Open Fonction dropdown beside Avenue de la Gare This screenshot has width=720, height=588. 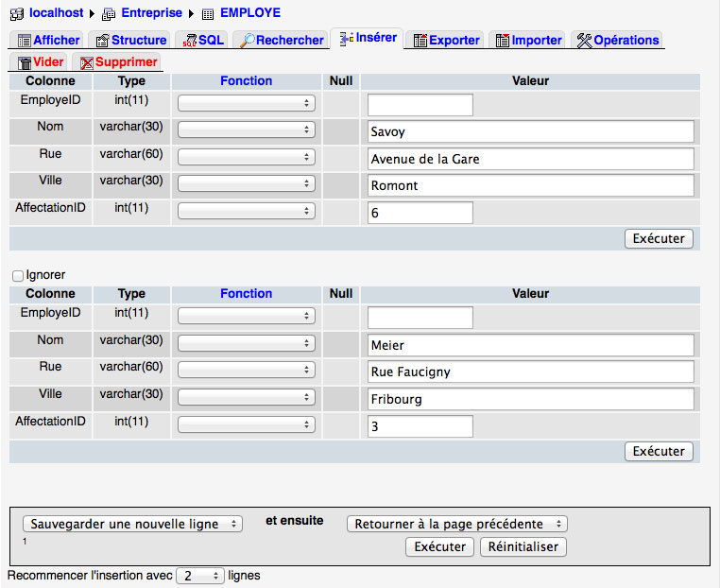247,157
